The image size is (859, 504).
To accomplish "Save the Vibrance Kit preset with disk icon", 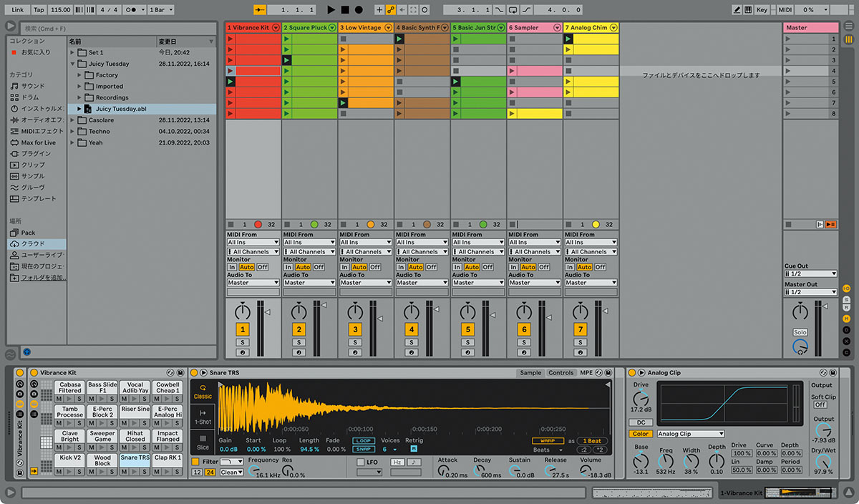I will [x=180, y=372].
